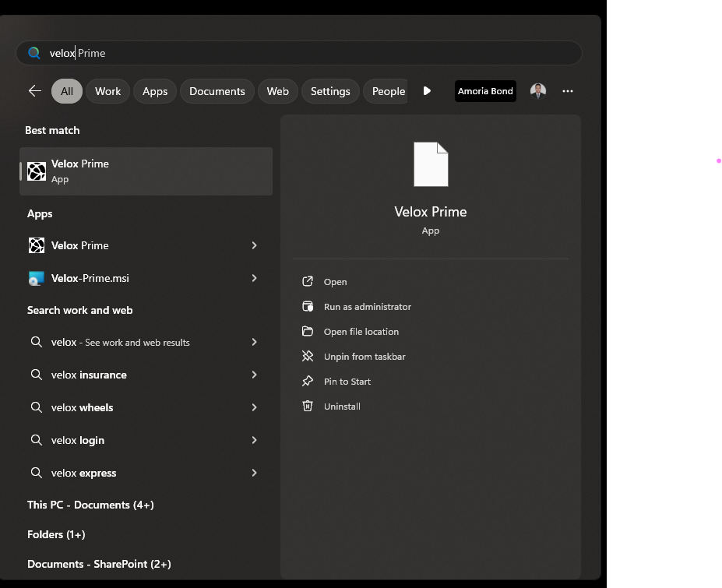Click the back arrow icon
Viewport: 722px width, 588px height.
click(34, 91)
